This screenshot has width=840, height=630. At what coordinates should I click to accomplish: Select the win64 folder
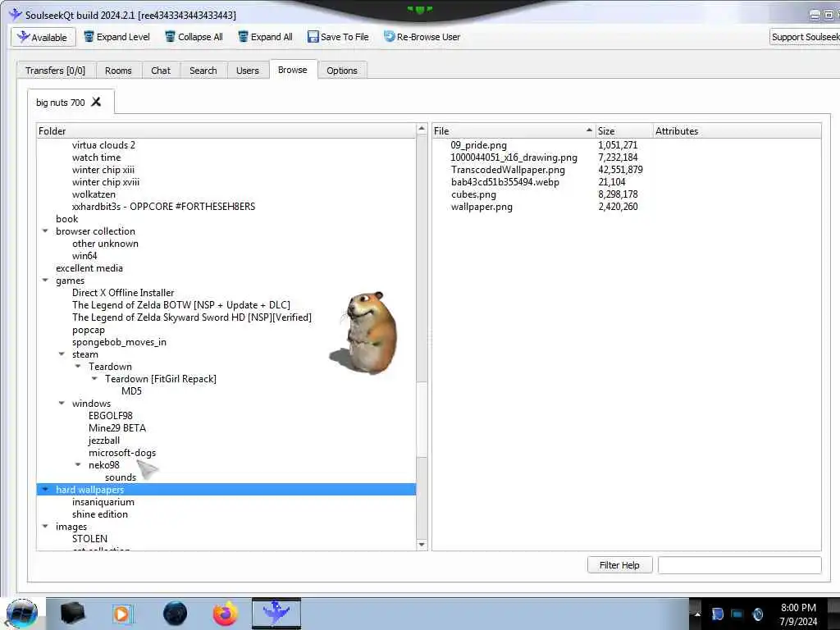point(84,256)
